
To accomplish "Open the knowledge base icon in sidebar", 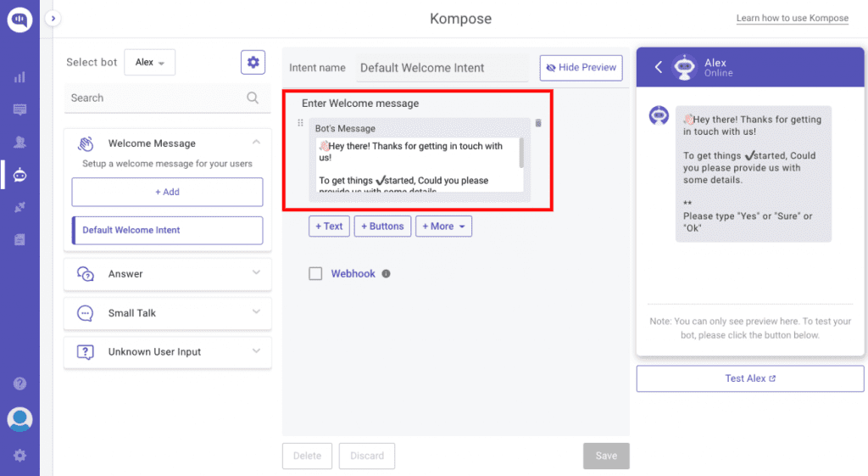I will (19, 239).
